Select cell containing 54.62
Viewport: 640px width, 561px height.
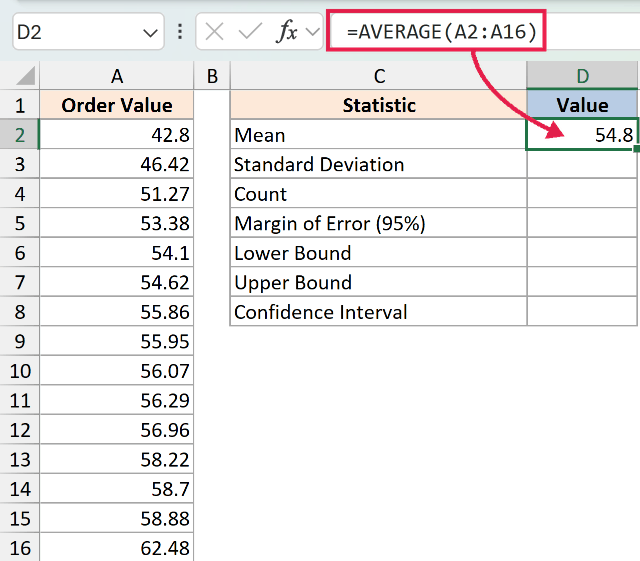116,282
